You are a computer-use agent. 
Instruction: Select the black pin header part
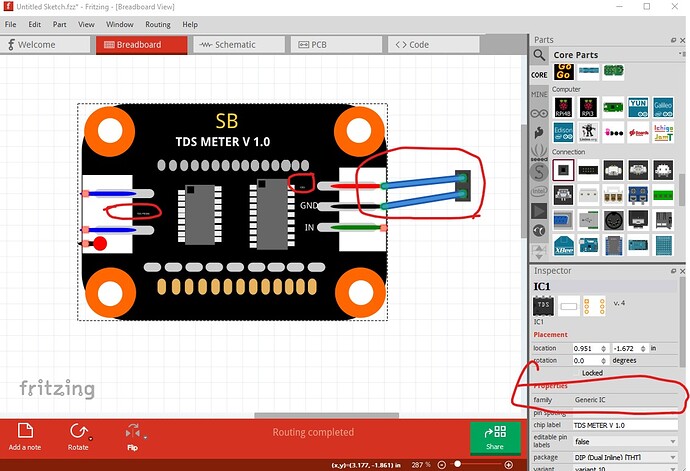tap(588, 170)
